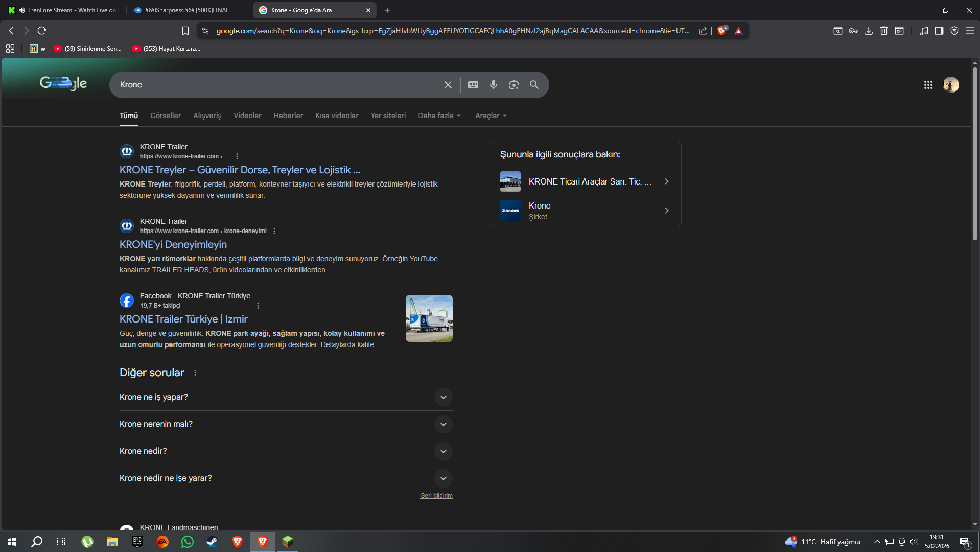Image resolution: width=980 pixels, height=552 pixels.
Task: Open the Brave VPN shield icon
Action: (954, 31)
